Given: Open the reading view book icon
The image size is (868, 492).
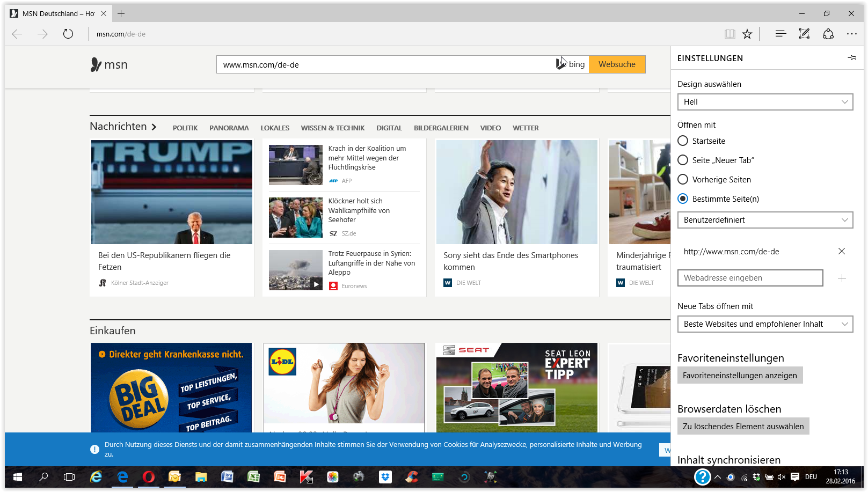Looking at the screenshot, I should 730,34.
